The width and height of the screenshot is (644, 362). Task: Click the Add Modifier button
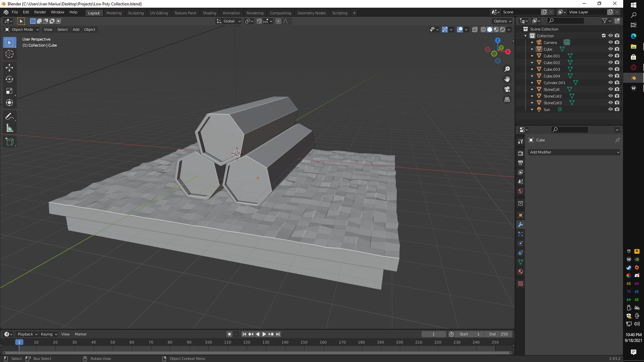click(x=574, y=152)
